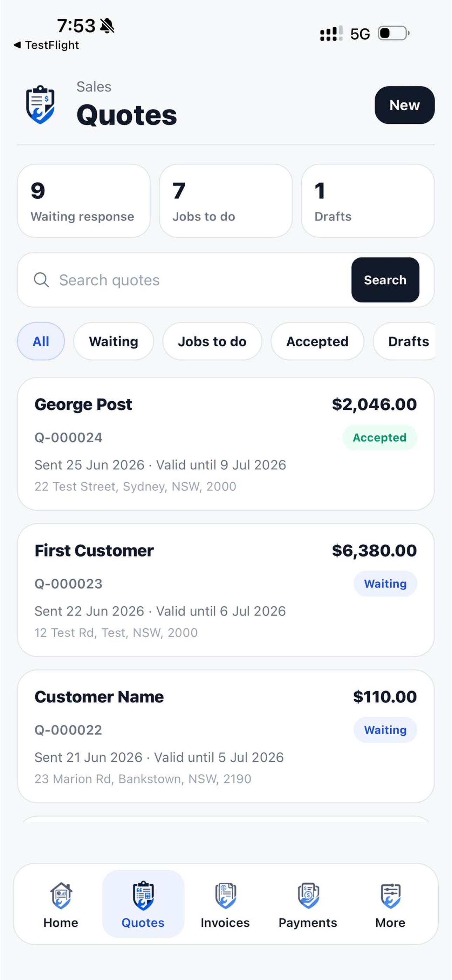Screen dimensions: 452x980
Task: Open George Post quote Q-000024
Action: tap(226, 444)
